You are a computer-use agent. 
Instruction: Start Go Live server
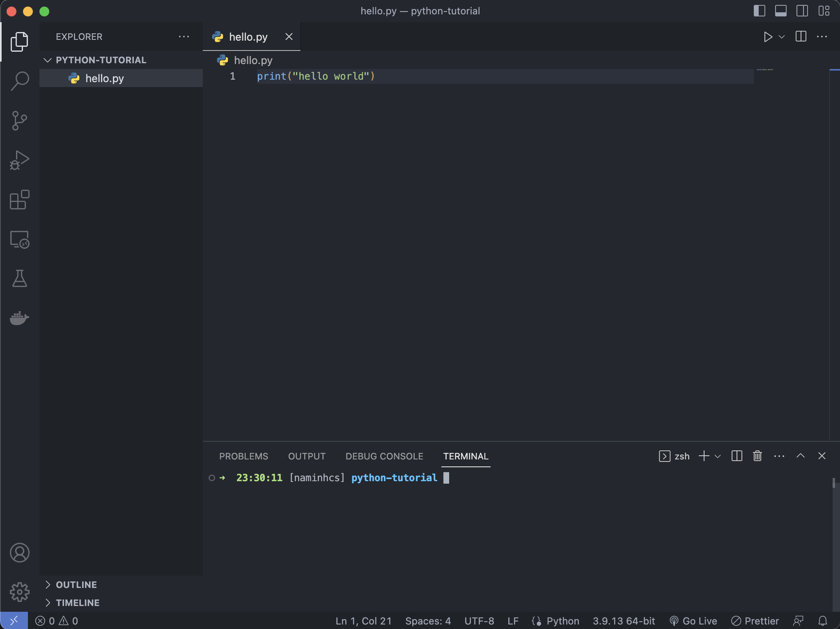[x=693, y=621]
